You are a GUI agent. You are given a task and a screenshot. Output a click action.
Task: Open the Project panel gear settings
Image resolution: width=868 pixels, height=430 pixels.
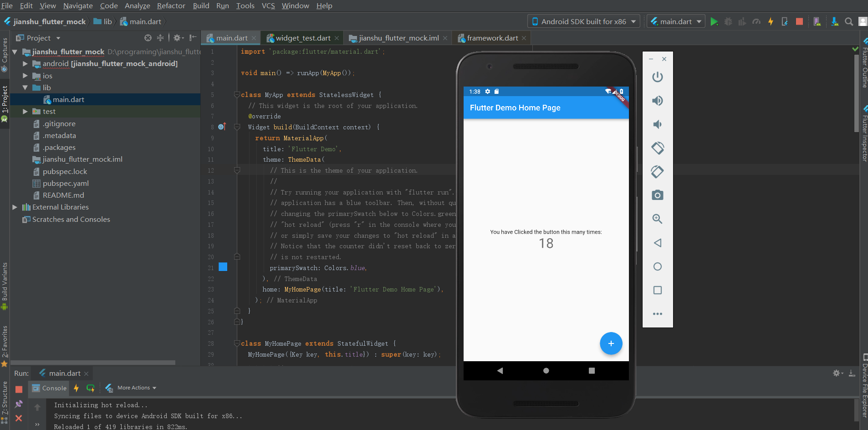coord(178,38)
